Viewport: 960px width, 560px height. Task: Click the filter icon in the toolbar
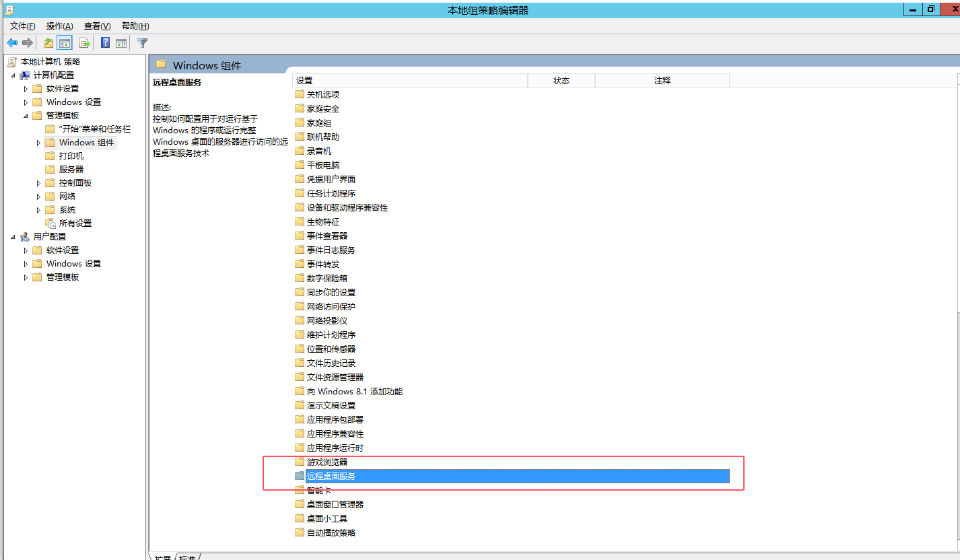[x=141, y=42]
